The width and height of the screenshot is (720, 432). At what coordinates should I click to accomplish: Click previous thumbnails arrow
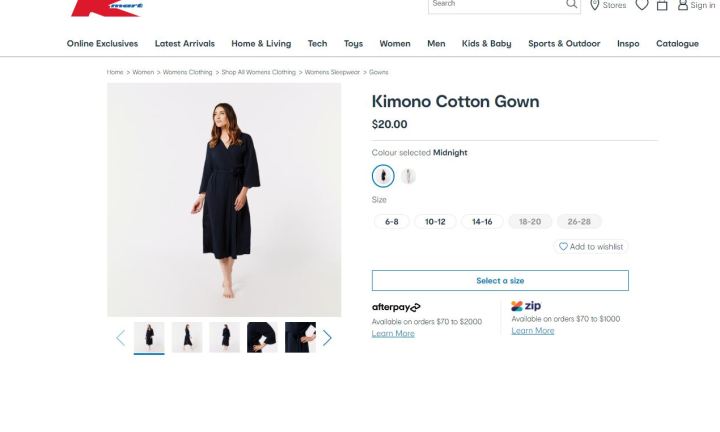(x=120, y=338)
